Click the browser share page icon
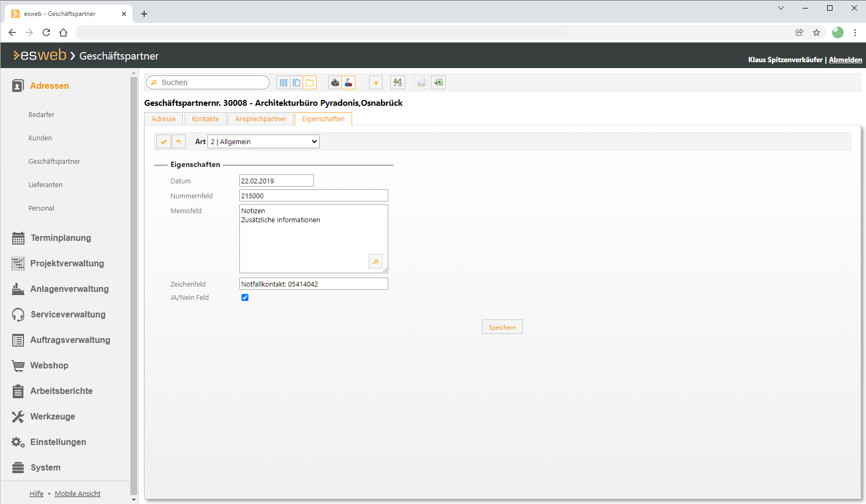866x504 pixels. tap(799, 32)
